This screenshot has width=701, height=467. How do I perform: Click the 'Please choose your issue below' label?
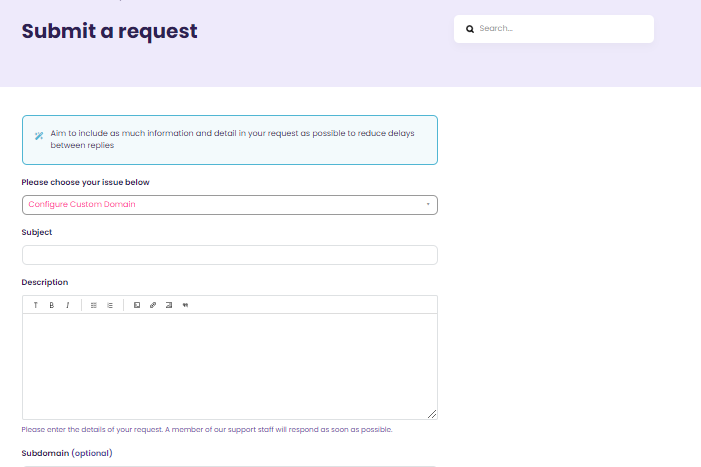pyautogui.click(x=85, y=182)
